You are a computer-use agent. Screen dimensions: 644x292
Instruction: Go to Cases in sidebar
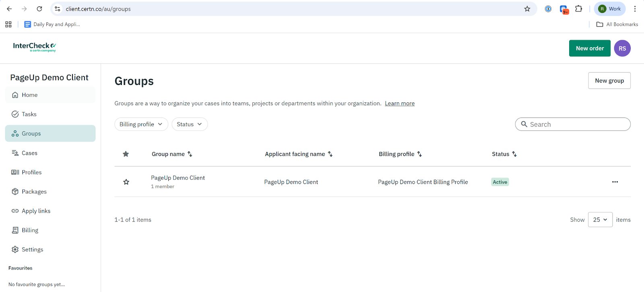29,153
